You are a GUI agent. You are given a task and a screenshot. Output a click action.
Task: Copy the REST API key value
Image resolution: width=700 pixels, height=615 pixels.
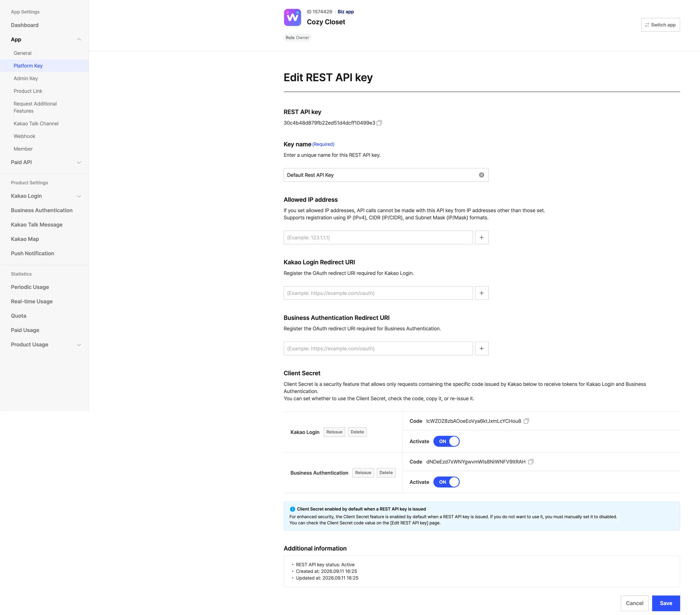click(x=379, y=123)
